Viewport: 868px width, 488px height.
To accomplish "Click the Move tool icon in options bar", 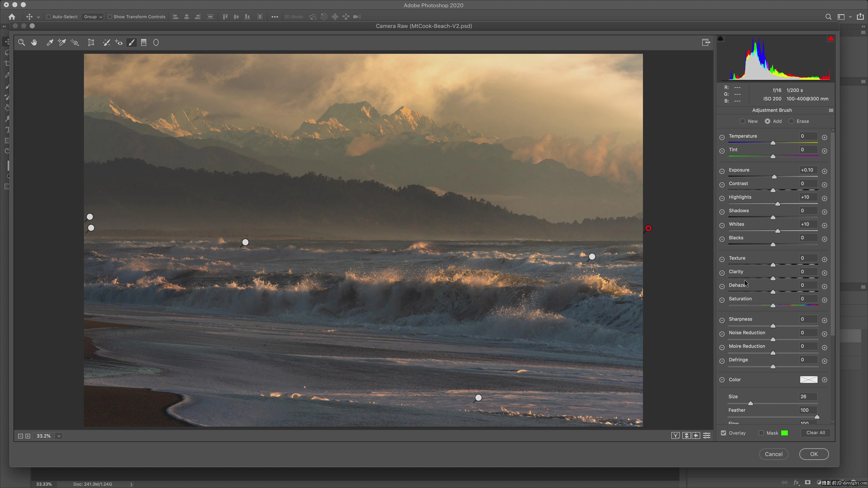I will tap(29, 17).
